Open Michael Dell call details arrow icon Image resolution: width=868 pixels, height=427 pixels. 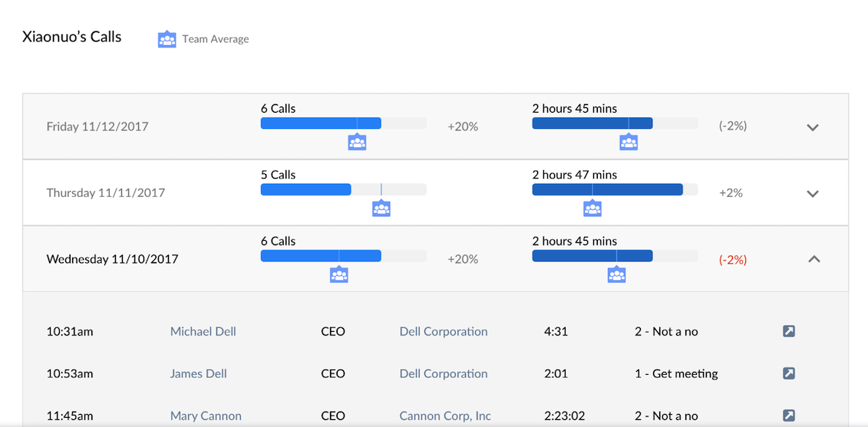coord(789,331)
